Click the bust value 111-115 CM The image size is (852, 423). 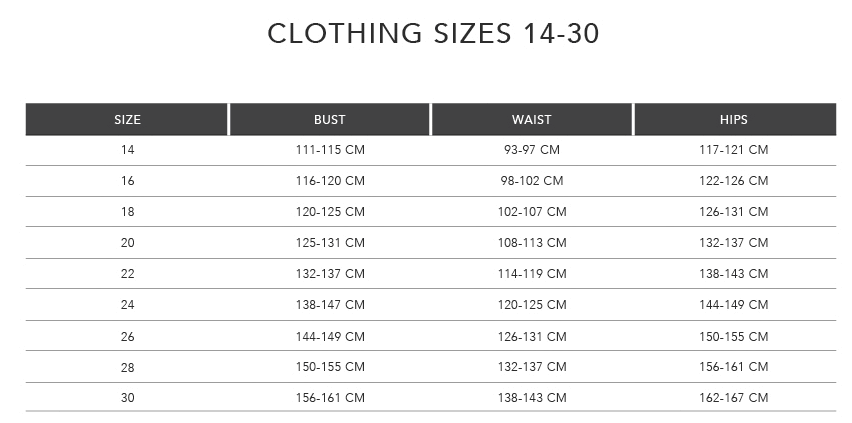tap(329, 150)
